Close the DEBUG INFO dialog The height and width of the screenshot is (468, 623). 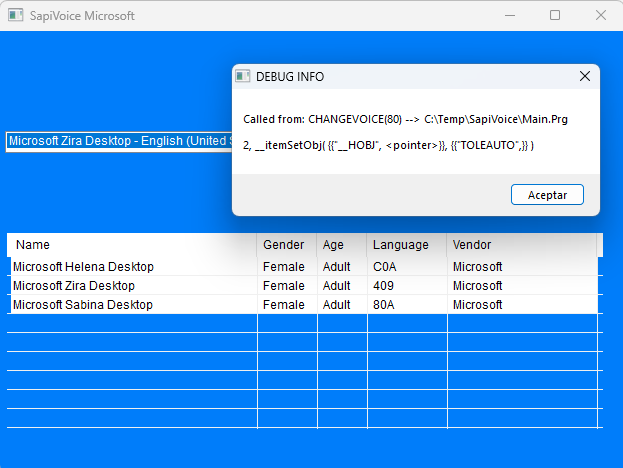click(x=584, y=76)
